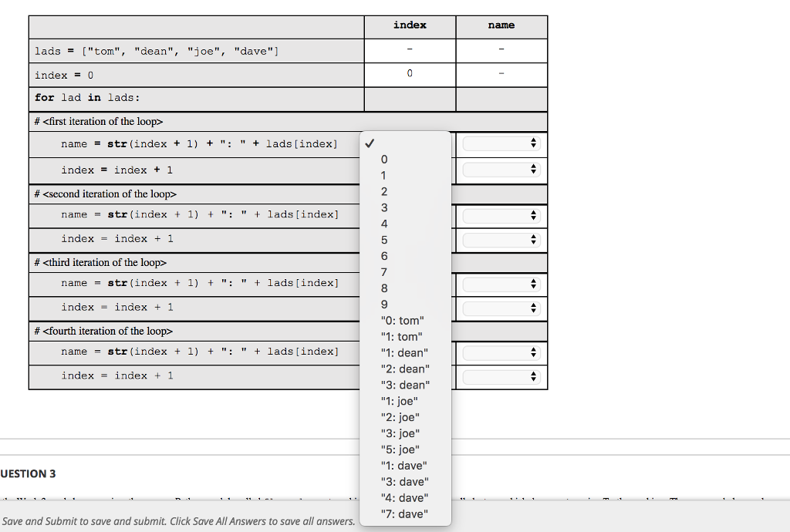Open name dropdown for first iteration index increment
Viewport: 790px width, 532px height.
coord(501,170)
